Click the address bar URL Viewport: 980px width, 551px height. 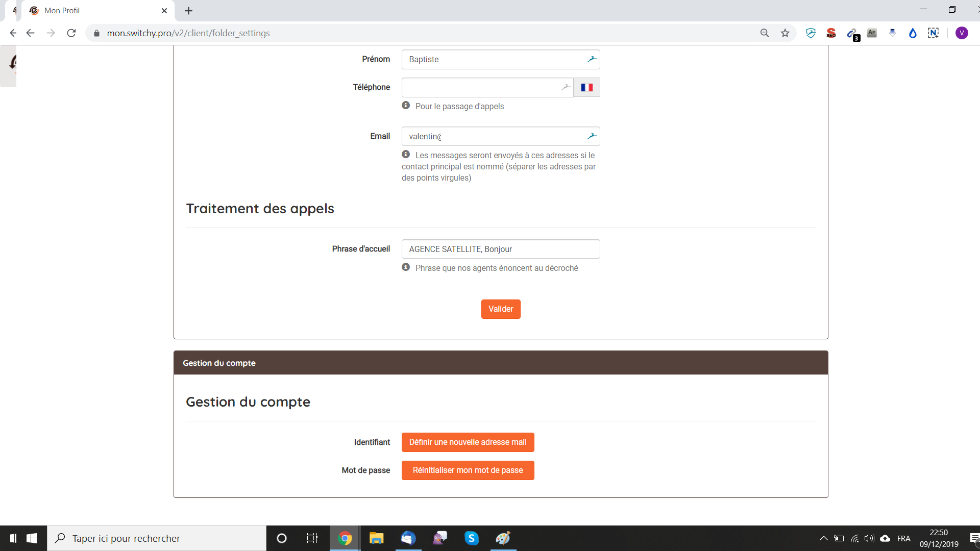coord(188,33)
